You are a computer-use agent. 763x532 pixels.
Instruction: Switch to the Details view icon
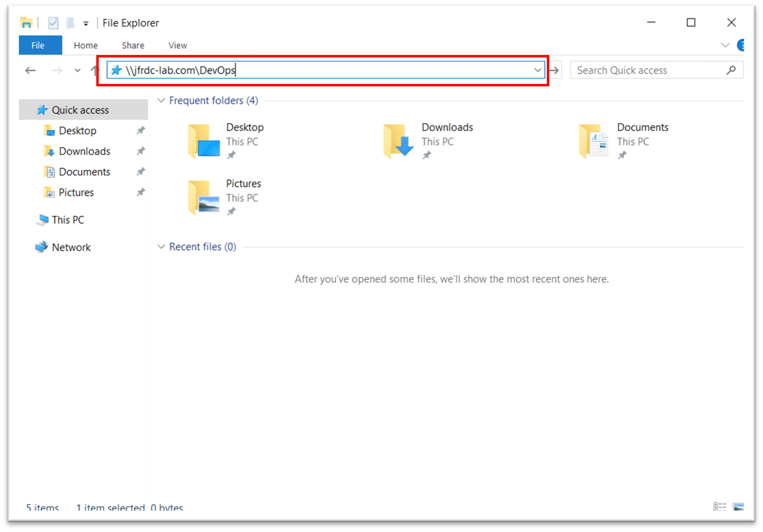[719, 507]
